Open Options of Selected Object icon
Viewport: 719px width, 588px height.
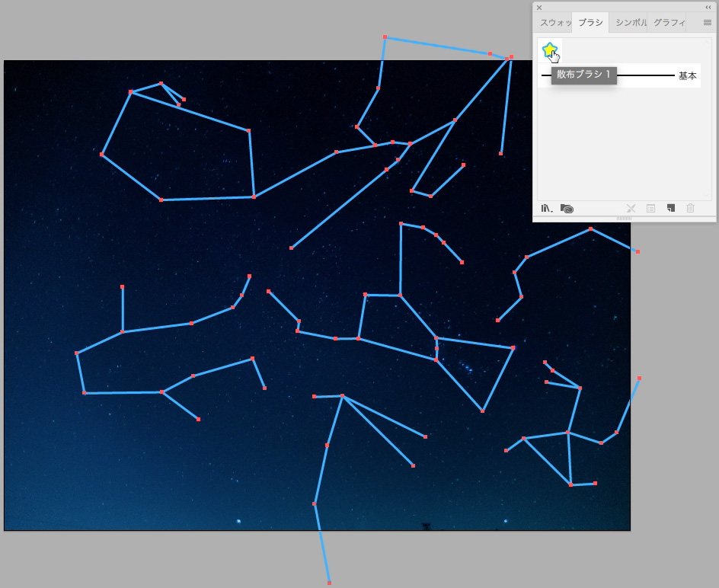(650, 208)
